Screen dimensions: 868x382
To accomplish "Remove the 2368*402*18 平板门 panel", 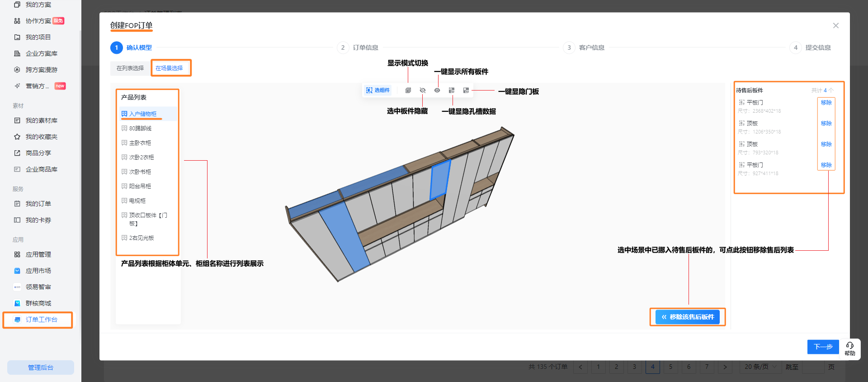I will point(826,103).
